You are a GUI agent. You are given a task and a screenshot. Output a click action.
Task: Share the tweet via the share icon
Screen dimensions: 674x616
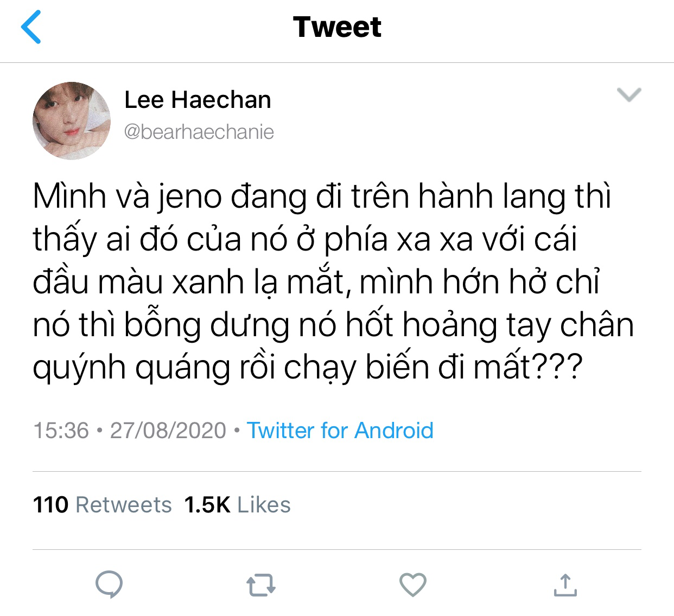tap(564, 585)
